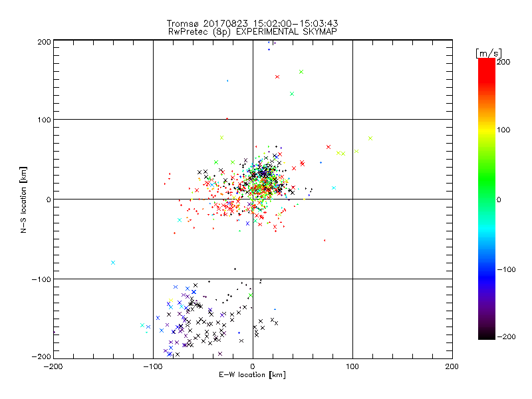The image size is (532, 399).
Task: Click the 'E-W location [km]' axis label
Action: [x=252, y=374]
